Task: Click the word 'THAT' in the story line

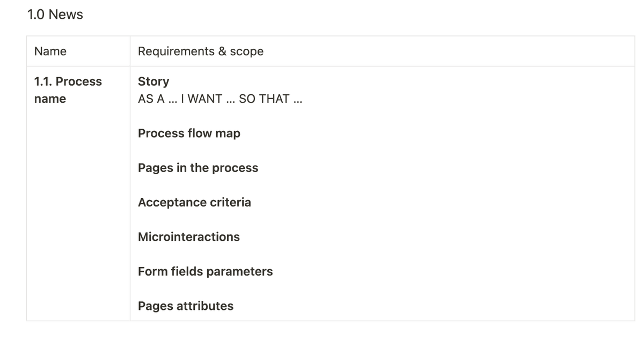Action: pos(275,99)
